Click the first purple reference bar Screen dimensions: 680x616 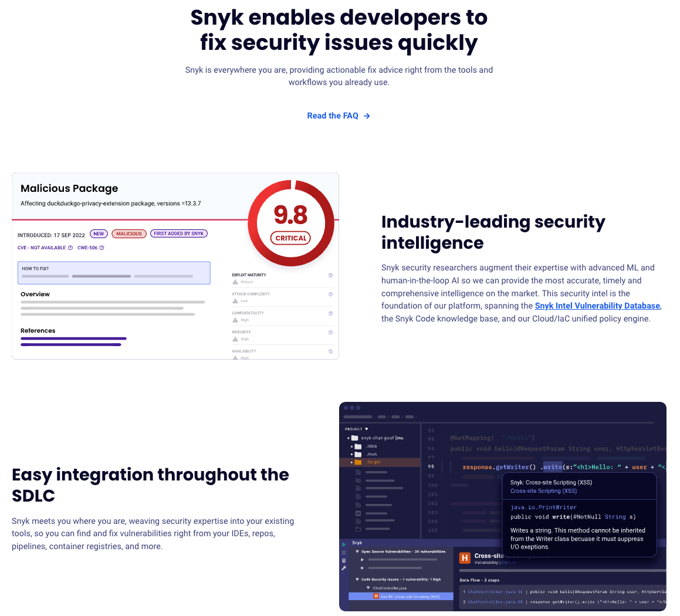[x=73, y=338]
